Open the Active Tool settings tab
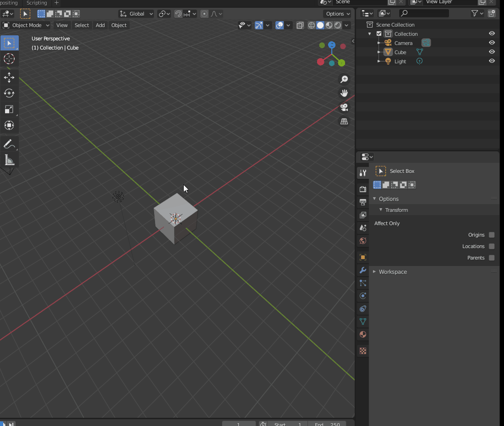Image resolution: width=504 pixels, height=426 pixels. (363, 173)
